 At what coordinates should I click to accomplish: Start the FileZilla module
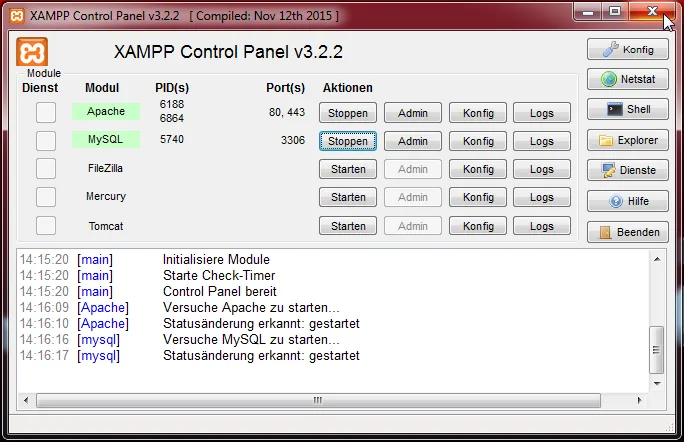coord(348,169)
